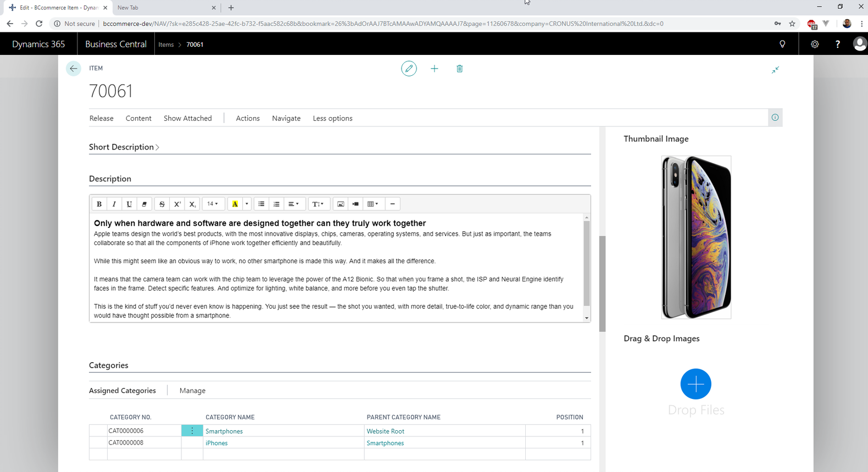Open the Smartphones category name link
Screen dimensions: 868x472
point(224,431)
